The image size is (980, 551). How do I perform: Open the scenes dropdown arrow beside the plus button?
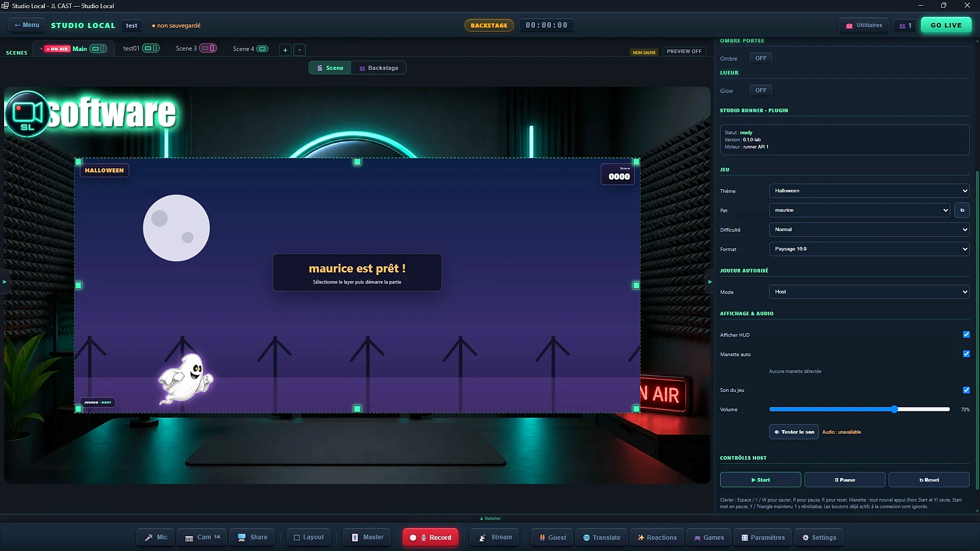[x=300, y=49]
